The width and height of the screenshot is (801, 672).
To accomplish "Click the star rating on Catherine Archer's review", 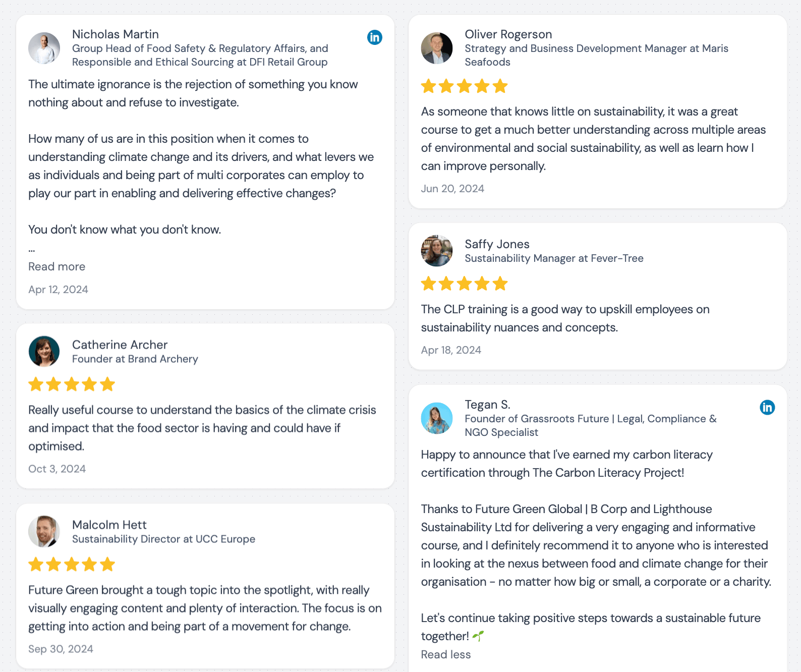I will 72,384.
